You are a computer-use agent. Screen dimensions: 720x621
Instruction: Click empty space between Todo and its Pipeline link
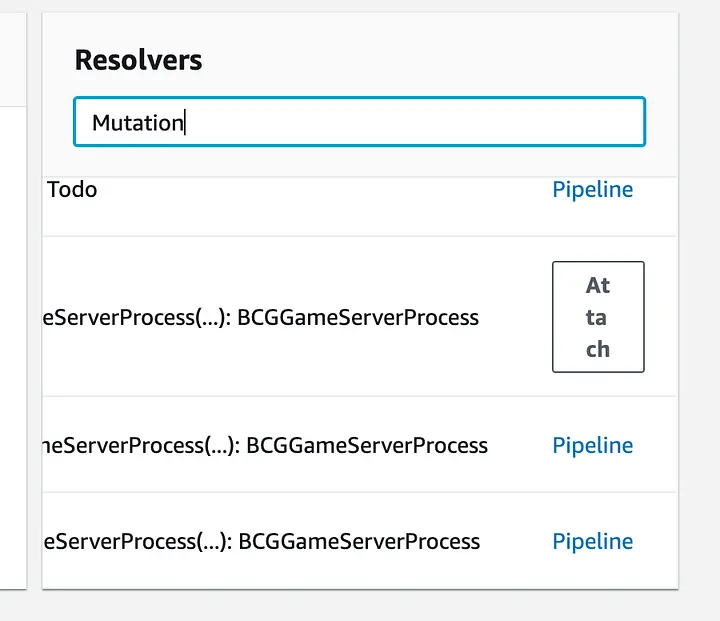(320, 189)
